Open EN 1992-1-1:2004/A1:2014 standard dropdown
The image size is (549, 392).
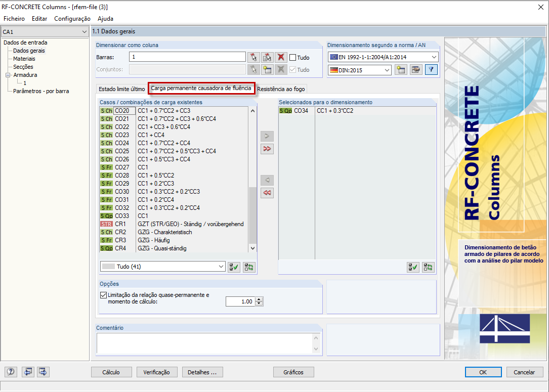pos(383,57)
